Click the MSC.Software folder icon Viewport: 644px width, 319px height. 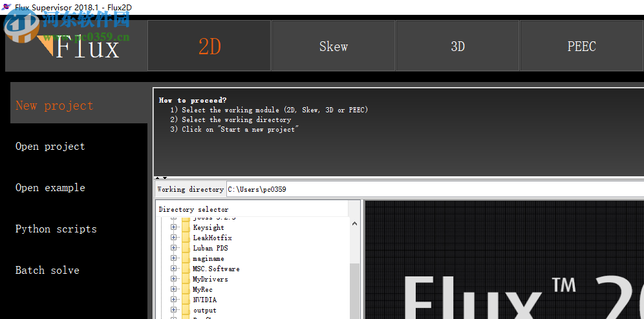click(x=186, y=269)
